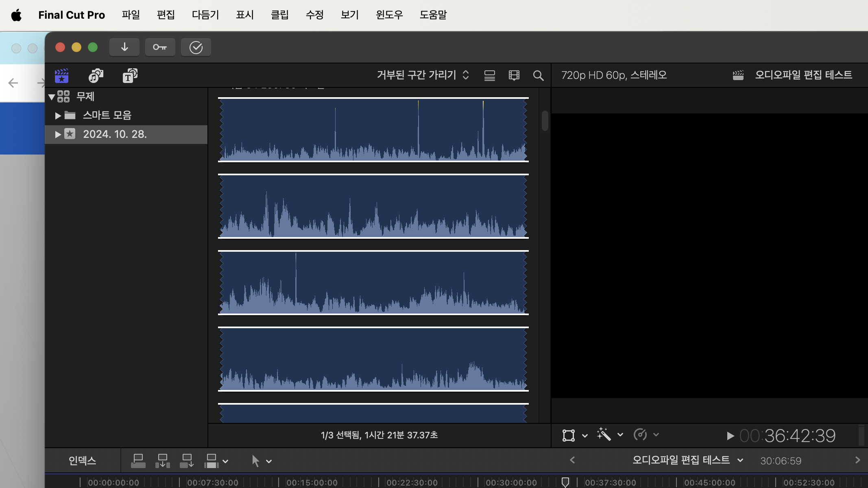Click the 오디오파일 편집 테스트 project title in viewer
This screenshot has width=868, height=488.
click(x=804, y=75)
